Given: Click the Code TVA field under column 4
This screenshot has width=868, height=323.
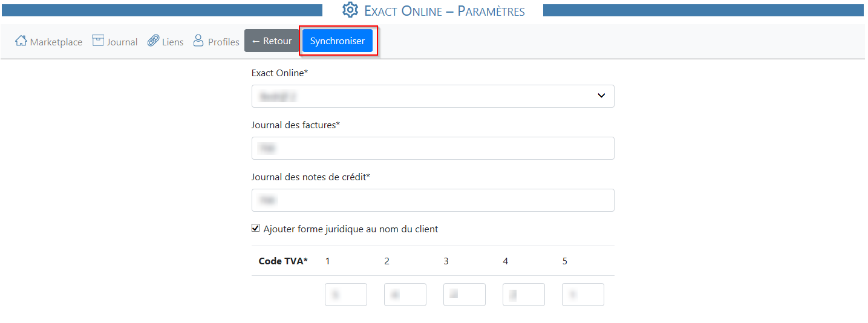Looking at the screenshot, I should pos(524,295).
